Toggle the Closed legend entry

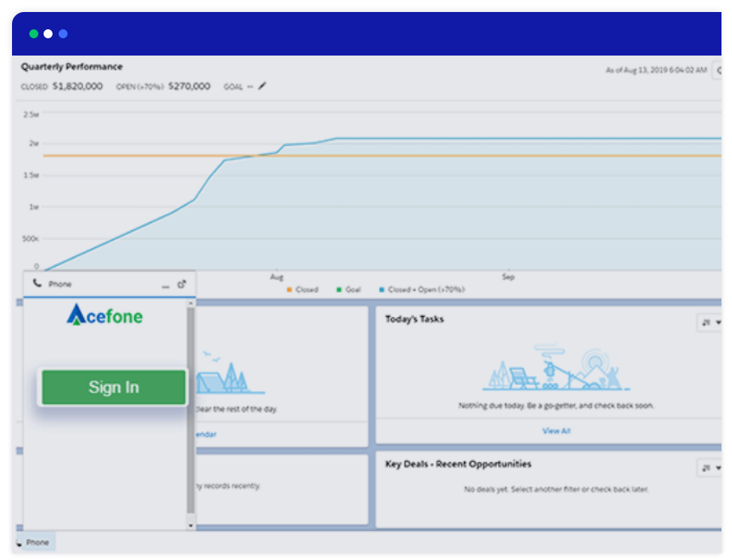tap(302, 289)
